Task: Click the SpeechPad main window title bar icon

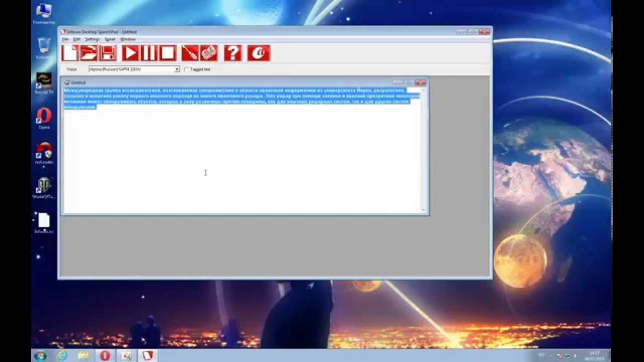Action: [x=63, y=32]
